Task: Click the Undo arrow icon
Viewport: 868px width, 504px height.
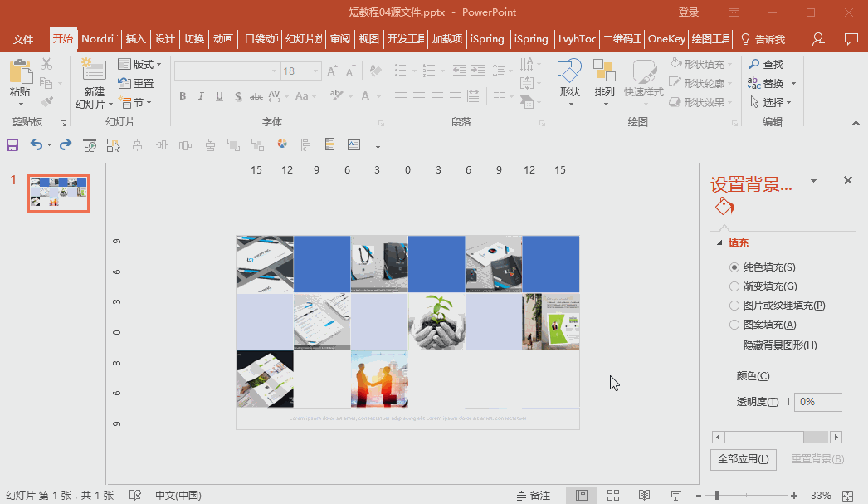Action: point(36,145)
